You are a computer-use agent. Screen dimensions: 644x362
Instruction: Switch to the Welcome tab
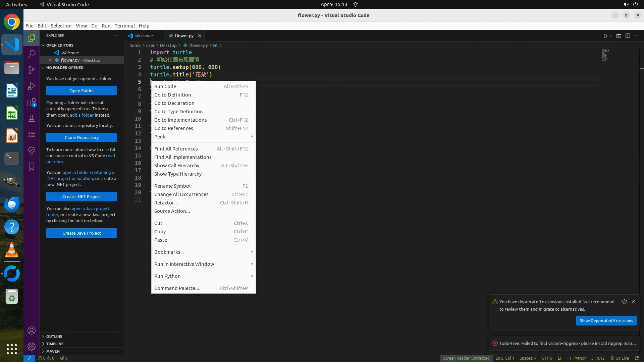pos(144,36)
